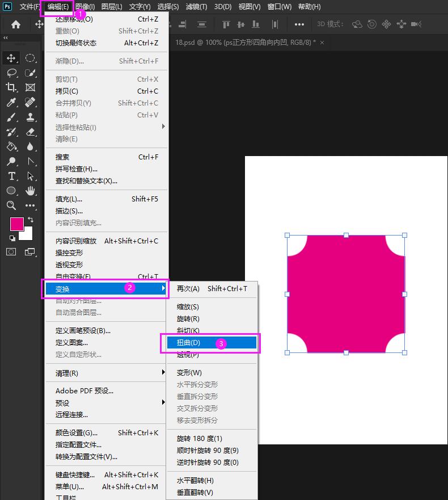Choose Copy 拷贝(C) in Edit menu

point(107,91)
